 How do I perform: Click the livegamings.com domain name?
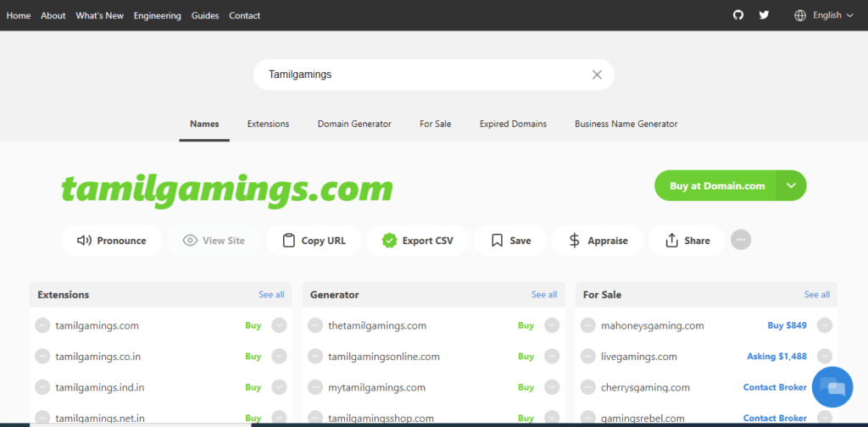tap(639, 356)
